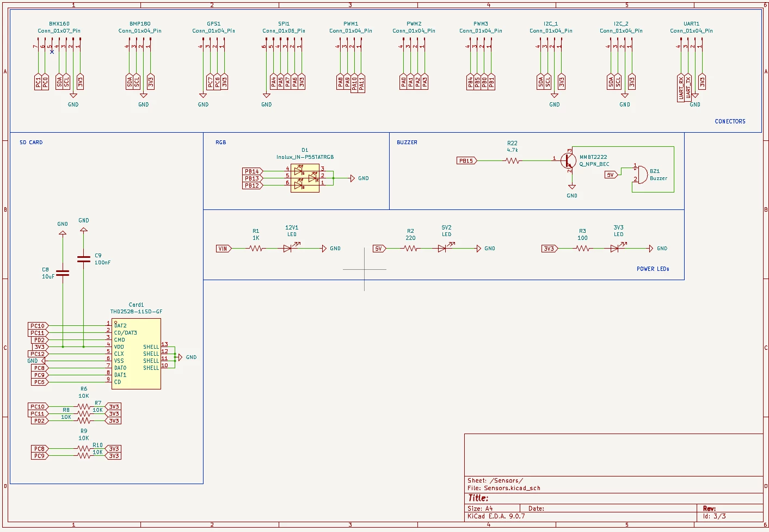The width and height of the screenshot is (769, 532).
Task: Select the PB14 global label
Action: [253, 171]
